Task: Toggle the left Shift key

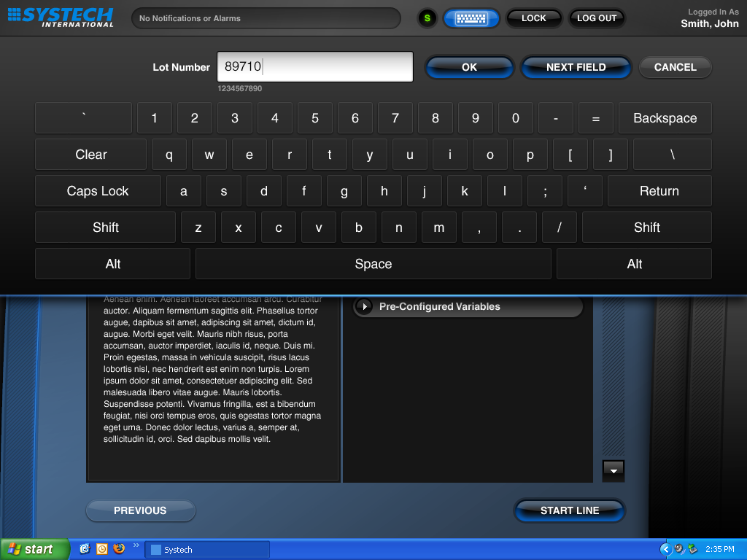Action: pos(106,227)
